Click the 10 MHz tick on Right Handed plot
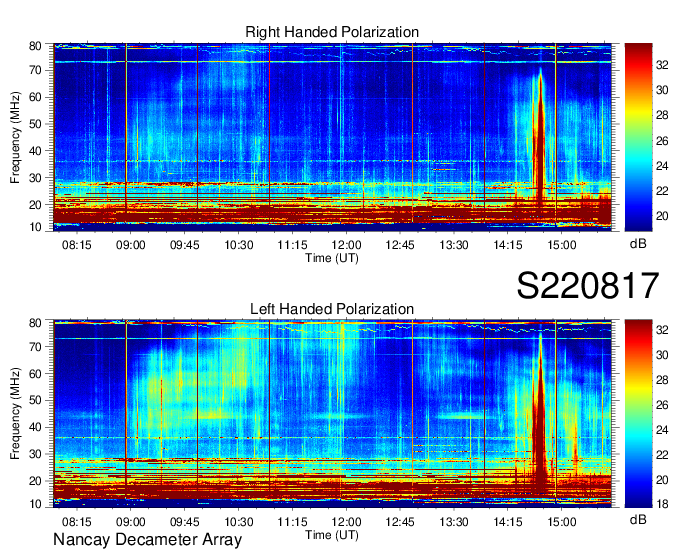Image resolution: width=680 pixels, height=552 pixels. (35, 227)
